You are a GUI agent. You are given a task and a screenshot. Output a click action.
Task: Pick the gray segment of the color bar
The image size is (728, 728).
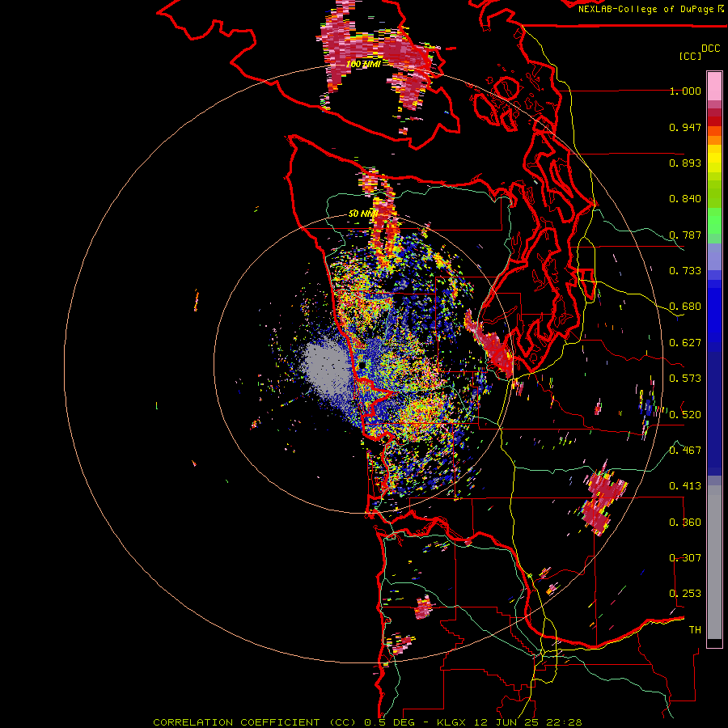(714, 562)
